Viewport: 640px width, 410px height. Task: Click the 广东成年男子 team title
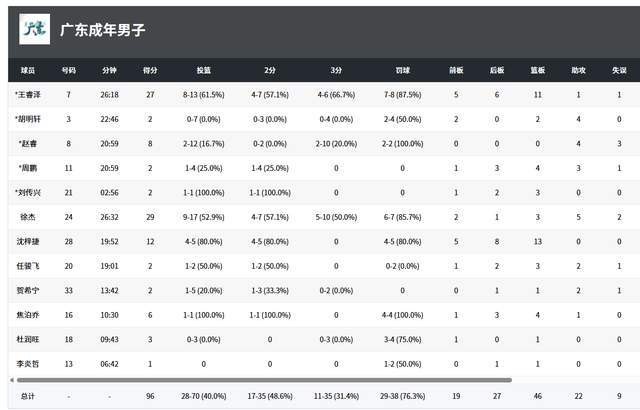pyautogui.click(x=102, y=30)
